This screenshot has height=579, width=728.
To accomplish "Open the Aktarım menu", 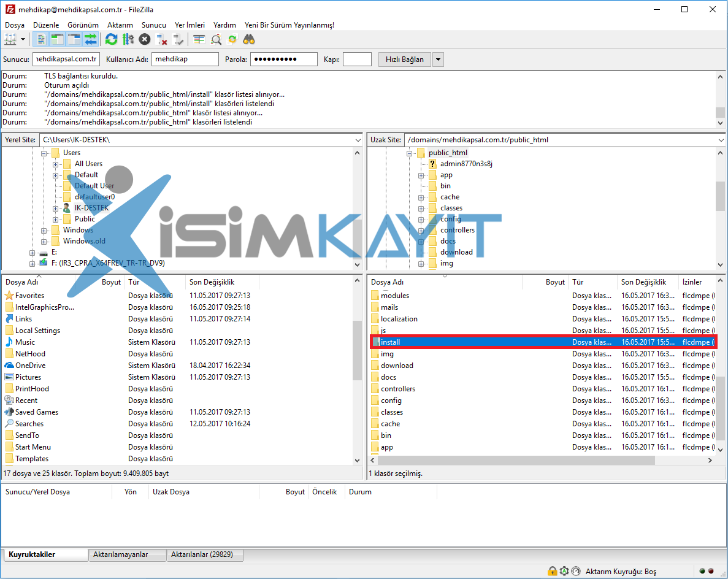I will 120,25.
